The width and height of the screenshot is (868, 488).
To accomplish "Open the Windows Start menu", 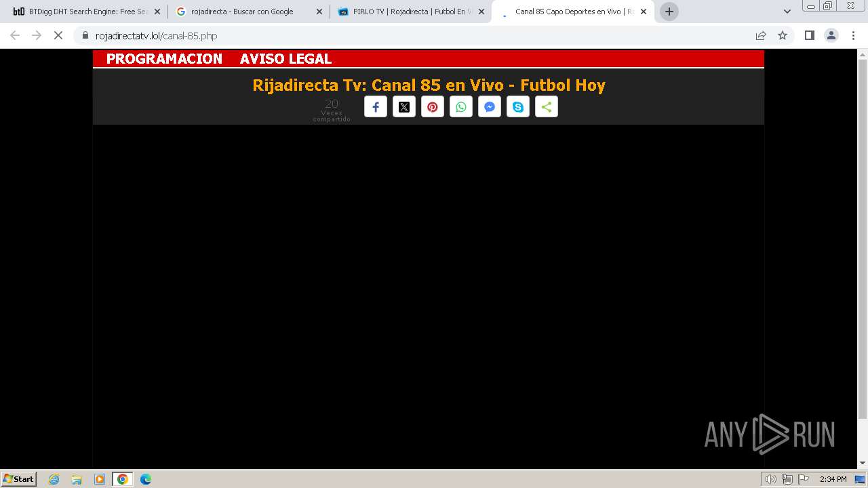I will click(x=19, y=479).
